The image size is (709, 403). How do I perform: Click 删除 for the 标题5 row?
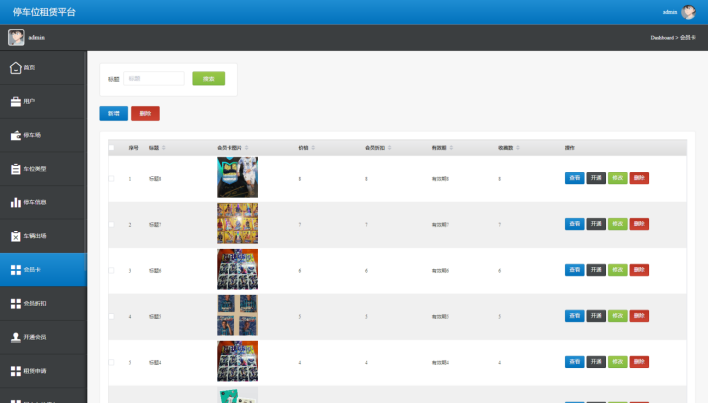point(639,316)
